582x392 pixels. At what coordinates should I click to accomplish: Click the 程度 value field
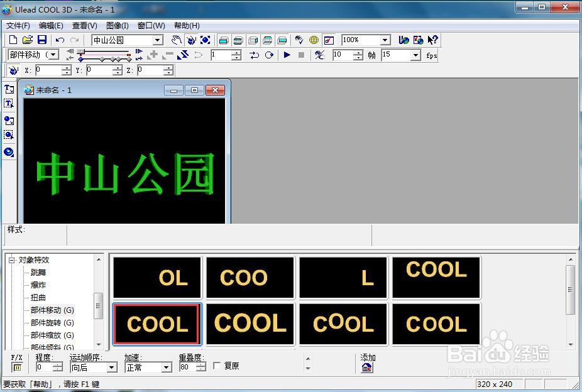click(x=45, y=367)
